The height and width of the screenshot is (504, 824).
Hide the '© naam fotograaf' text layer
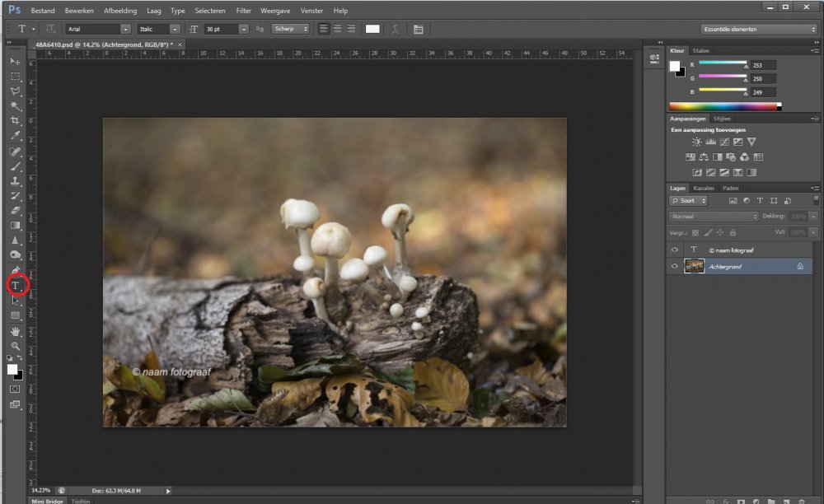tap(675, 250)
